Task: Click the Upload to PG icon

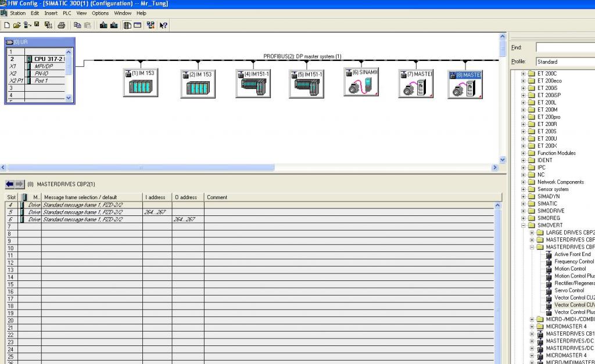Action: [114, 25]
